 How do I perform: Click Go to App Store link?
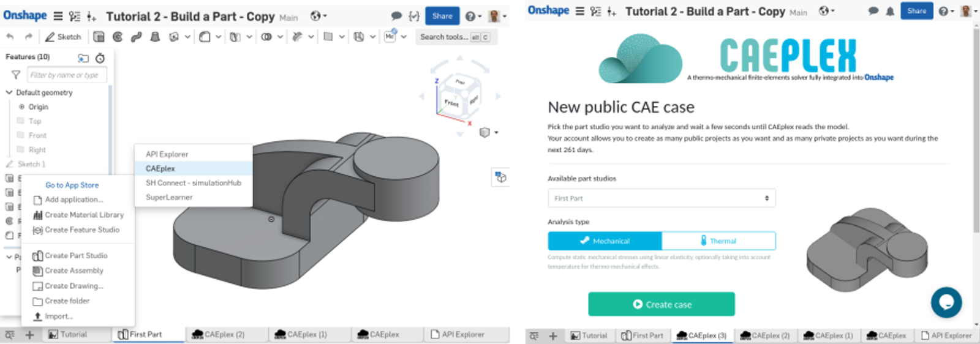(72, 185)
